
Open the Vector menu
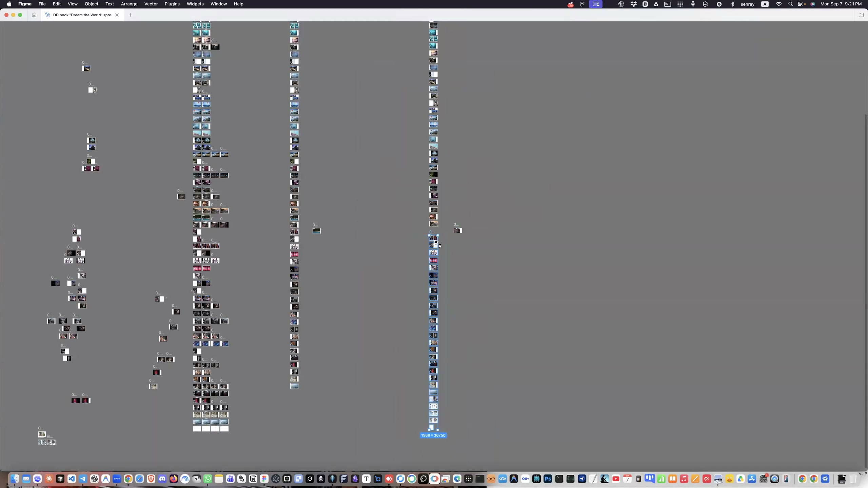click(x=151, y=4)
